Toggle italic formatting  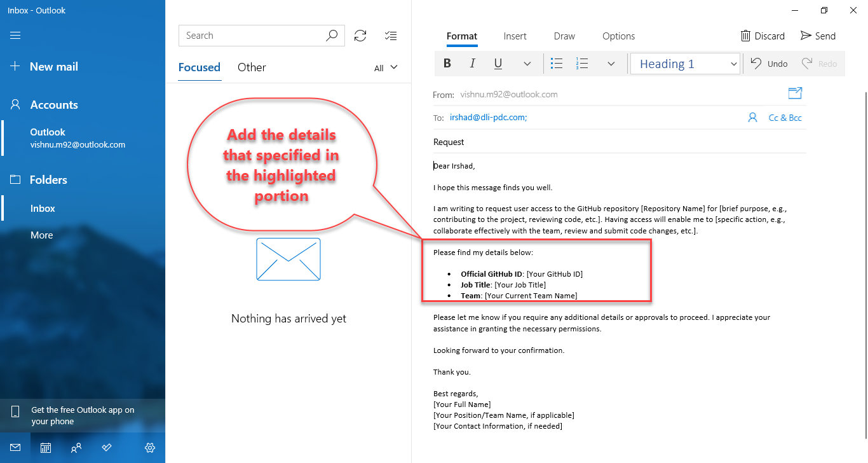click(472, 63)
